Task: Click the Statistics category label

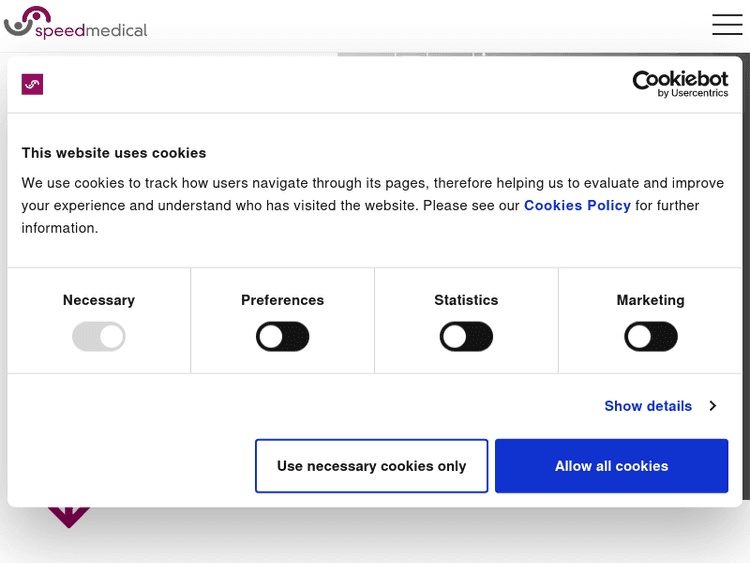Action: point(466,300)
